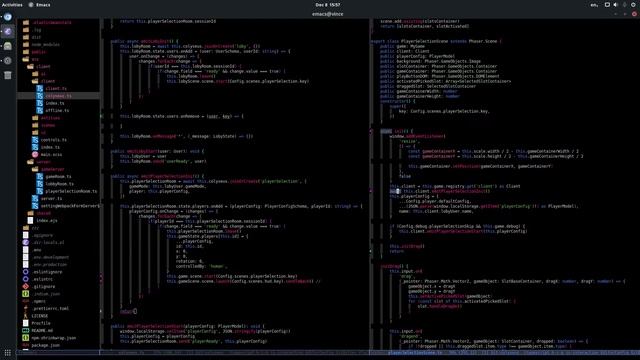Open the .env.development file
640x360 pixels.
pyautogui.click(x=50, y=258)
